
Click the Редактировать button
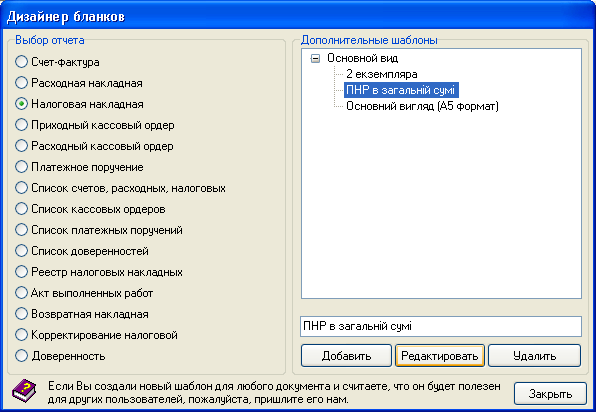(440, 356)
